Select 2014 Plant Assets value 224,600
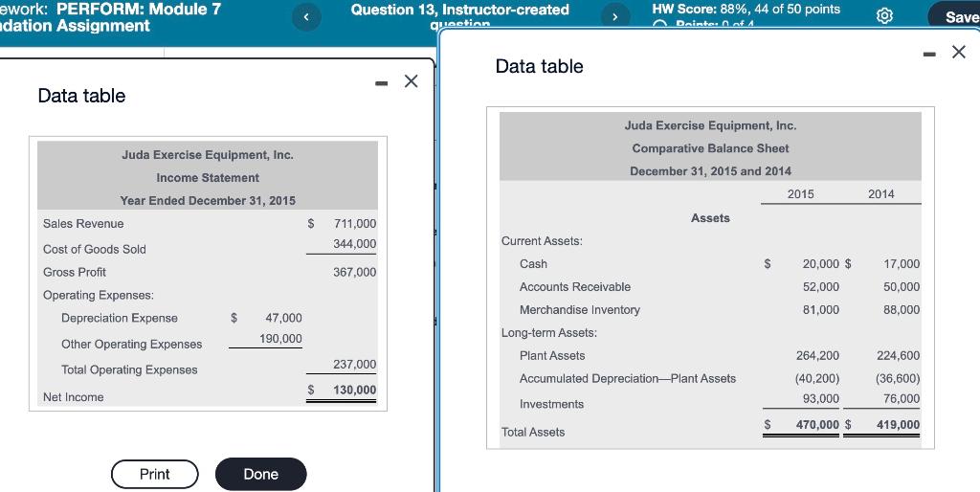This screenshot has width=980, height=492. pyautogui.click(x=899, y=356)
